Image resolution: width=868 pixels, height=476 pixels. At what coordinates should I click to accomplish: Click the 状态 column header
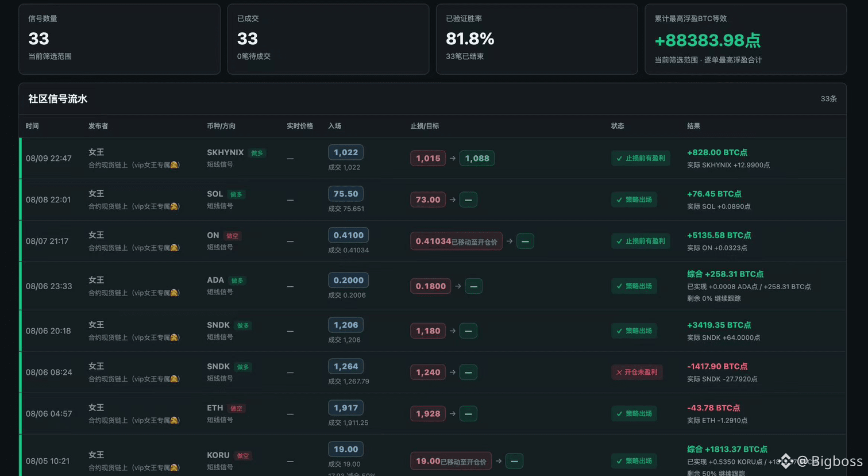coord(618,126)
